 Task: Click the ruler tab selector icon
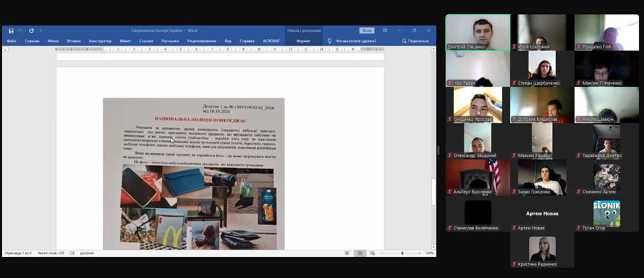(5, 49)
